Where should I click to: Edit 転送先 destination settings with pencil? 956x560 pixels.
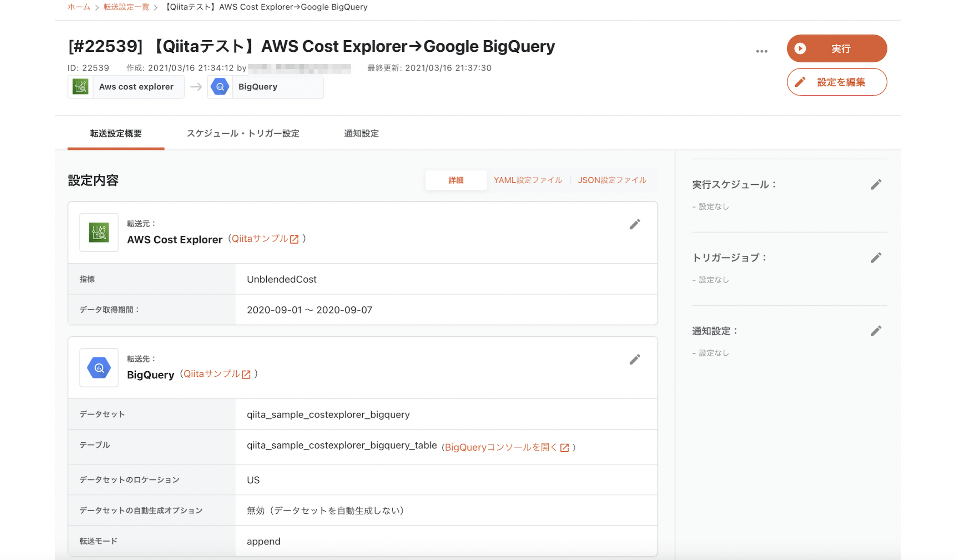click(x=634, y=359)
